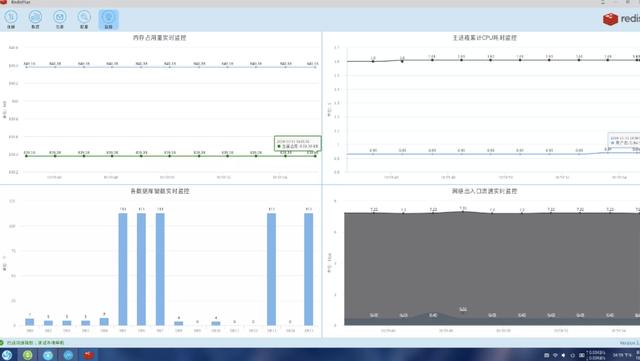Click the Windows Start orb on taskbar

click(7, 355)
